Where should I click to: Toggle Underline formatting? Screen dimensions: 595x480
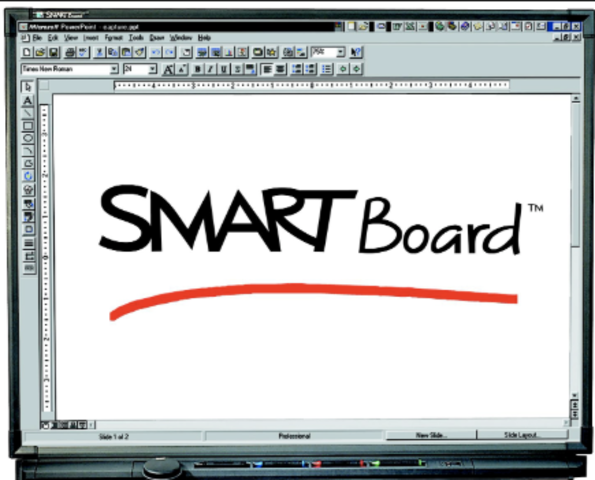(x=224, y=69)
